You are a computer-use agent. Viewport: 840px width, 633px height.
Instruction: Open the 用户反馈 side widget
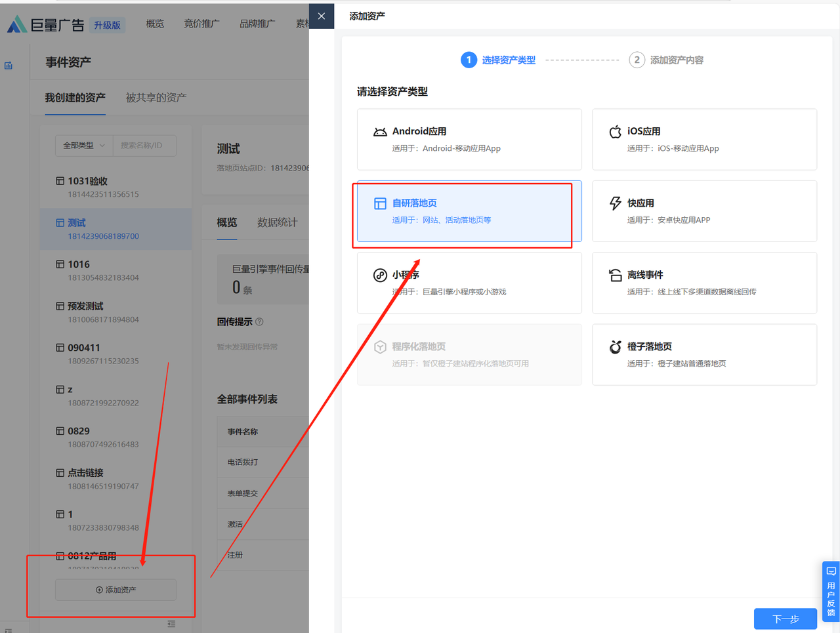tap(831, 592)
